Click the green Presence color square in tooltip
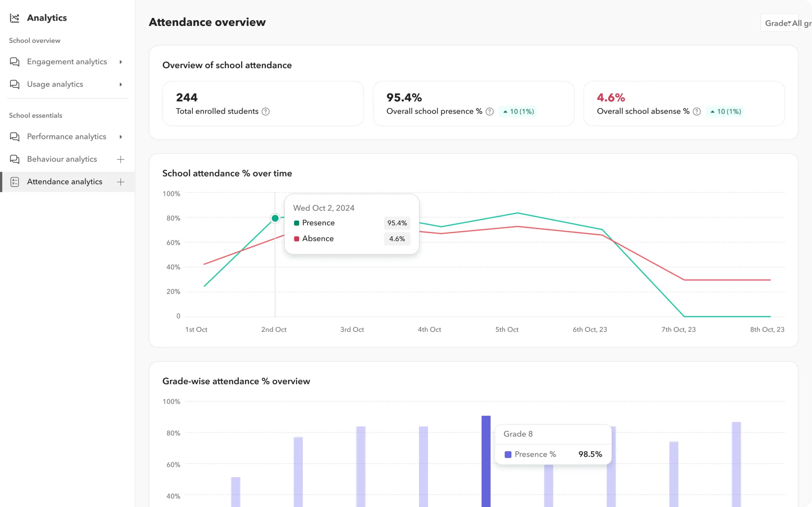Image resolution: width=812 pixels, height=507 pixels. (297, 223)
